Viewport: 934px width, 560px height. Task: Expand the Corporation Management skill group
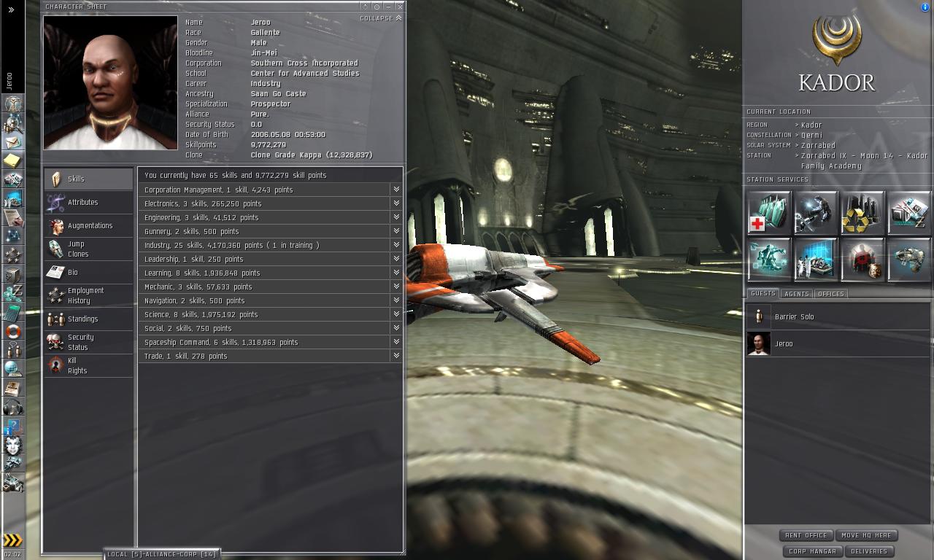(x=396, y=190)
